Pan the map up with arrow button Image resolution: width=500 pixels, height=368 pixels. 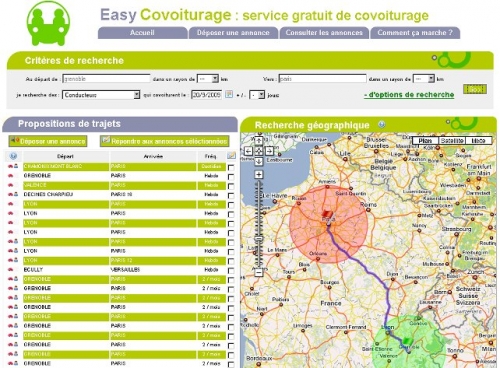259,141
